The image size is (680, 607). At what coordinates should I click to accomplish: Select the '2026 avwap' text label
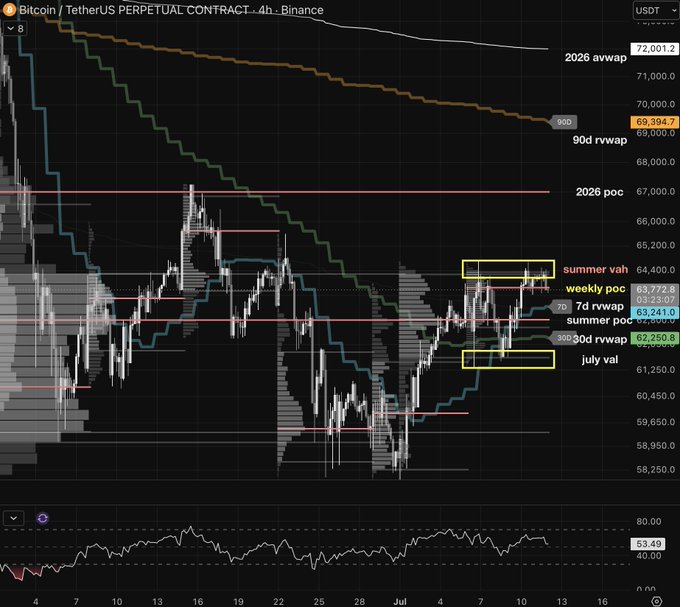point(595,58)
